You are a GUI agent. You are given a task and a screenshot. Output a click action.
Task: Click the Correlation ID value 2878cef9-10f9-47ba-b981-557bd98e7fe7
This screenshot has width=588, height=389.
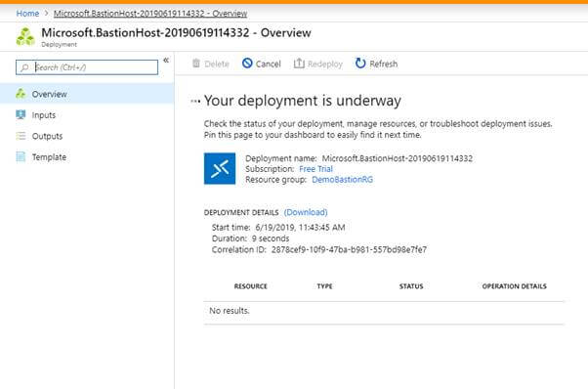click(x=349, y=250)
